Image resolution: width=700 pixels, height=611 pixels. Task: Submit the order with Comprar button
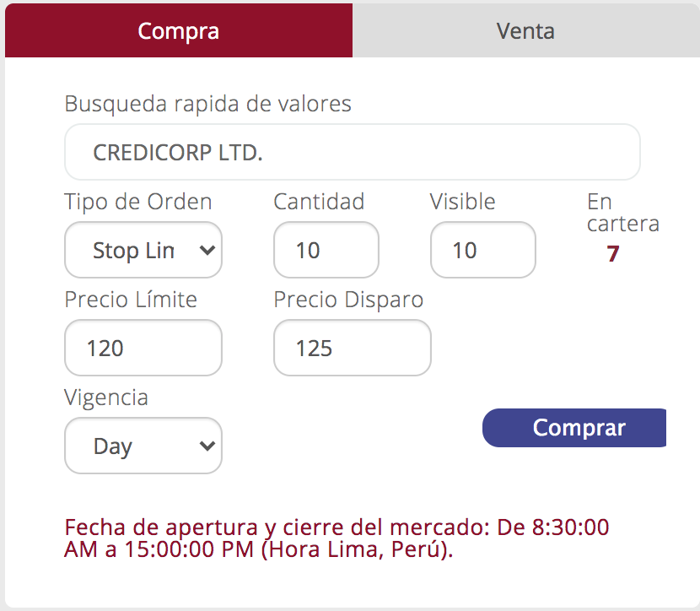574,427
